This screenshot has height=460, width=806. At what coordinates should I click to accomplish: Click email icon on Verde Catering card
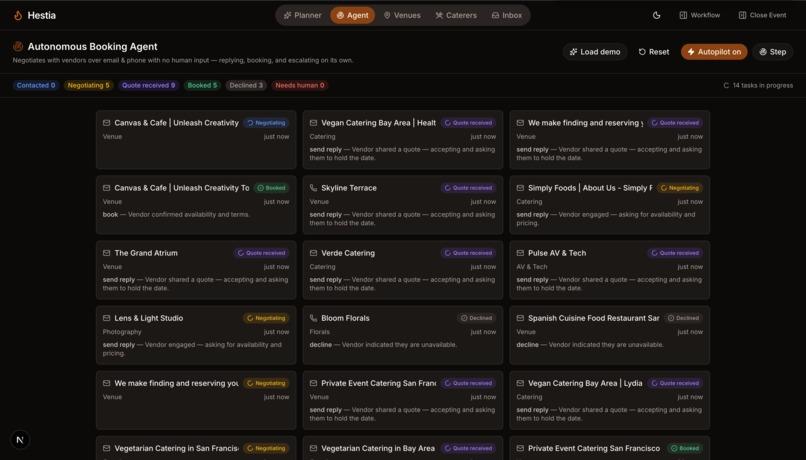[x=313, y=253]
